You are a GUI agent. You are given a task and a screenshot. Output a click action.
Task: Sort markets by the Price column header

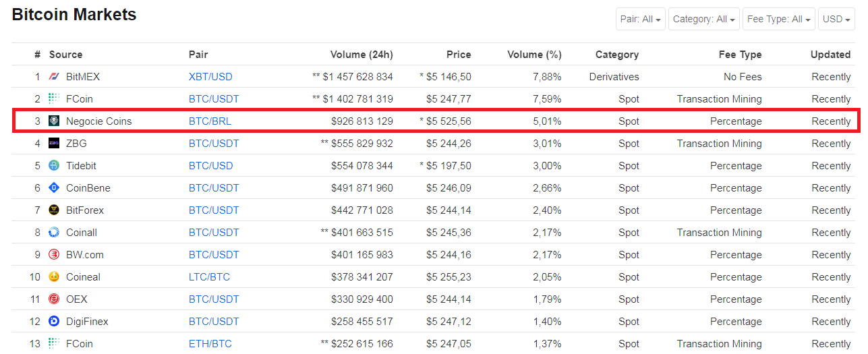459,55
